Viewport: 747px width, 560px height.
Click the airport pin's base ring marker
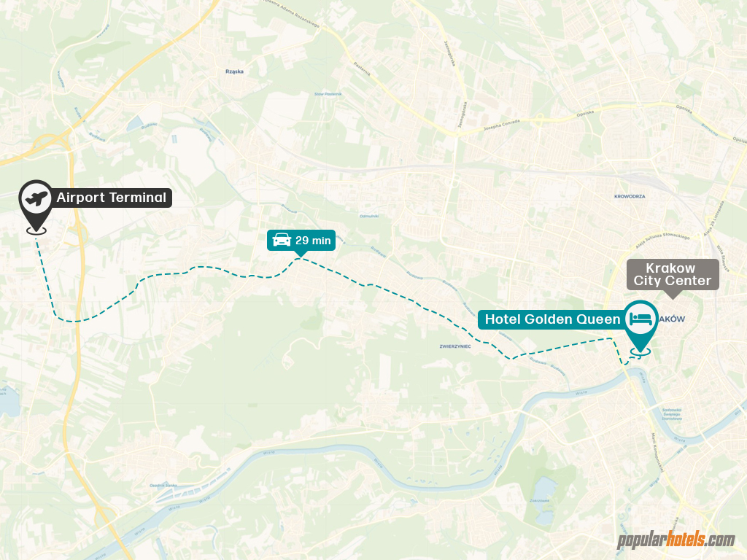pos(36,231)
